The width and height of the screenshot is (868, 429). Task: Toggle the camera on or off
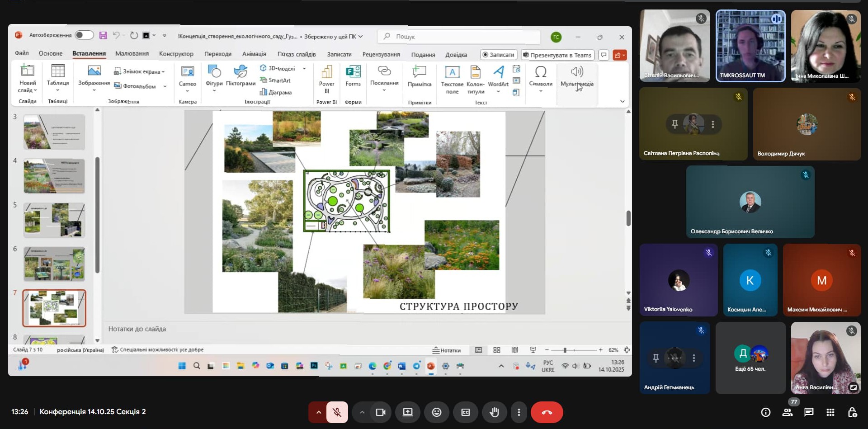pyautogui.click(x=380, y=412)
